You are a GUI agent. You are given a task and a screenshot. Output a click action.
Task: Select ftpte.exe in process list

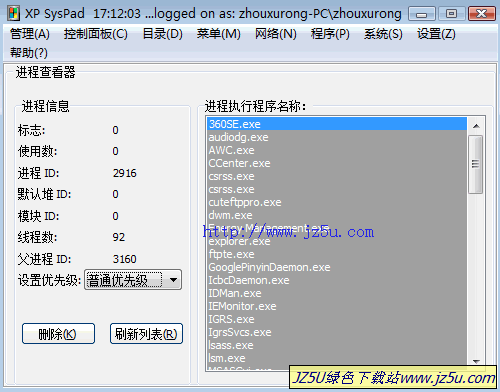pos(337,254)
